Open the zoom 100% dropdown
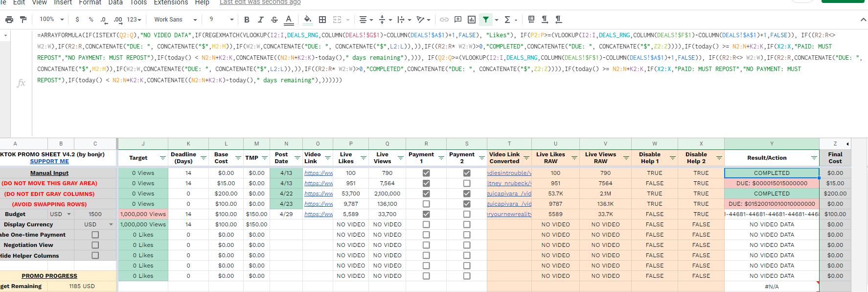Viewport: 868px width, 292px height. coord(52,20)
